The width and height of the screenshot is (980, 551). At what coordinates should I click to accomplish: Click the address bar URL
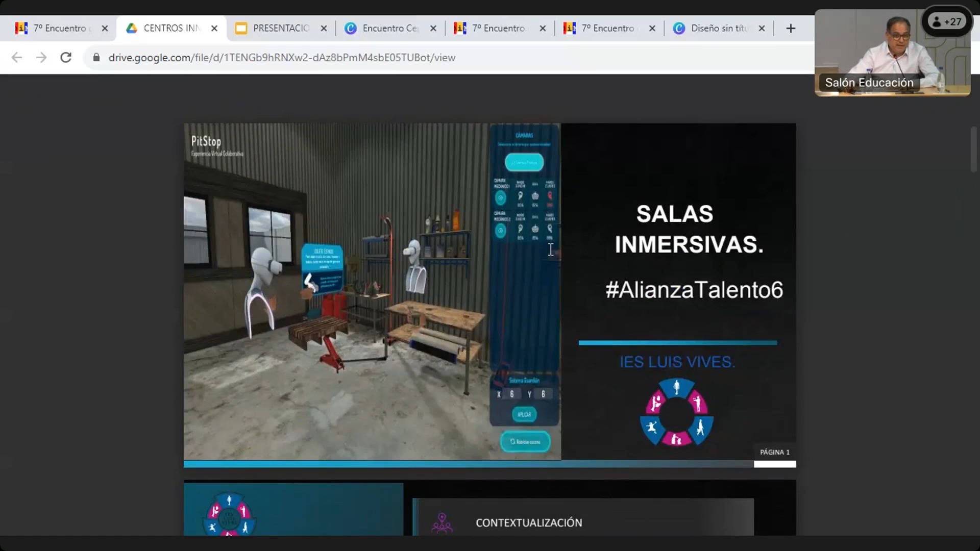282,58
